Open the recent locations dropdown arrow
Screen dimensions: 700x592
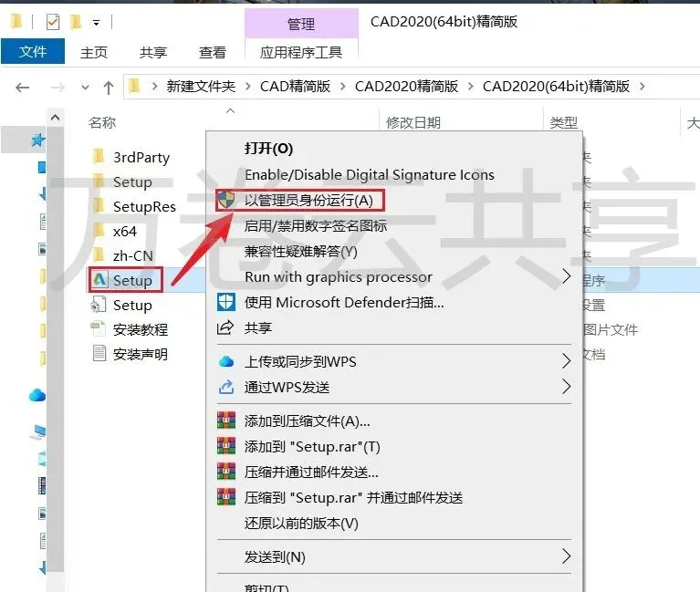(x=85, y=88)
